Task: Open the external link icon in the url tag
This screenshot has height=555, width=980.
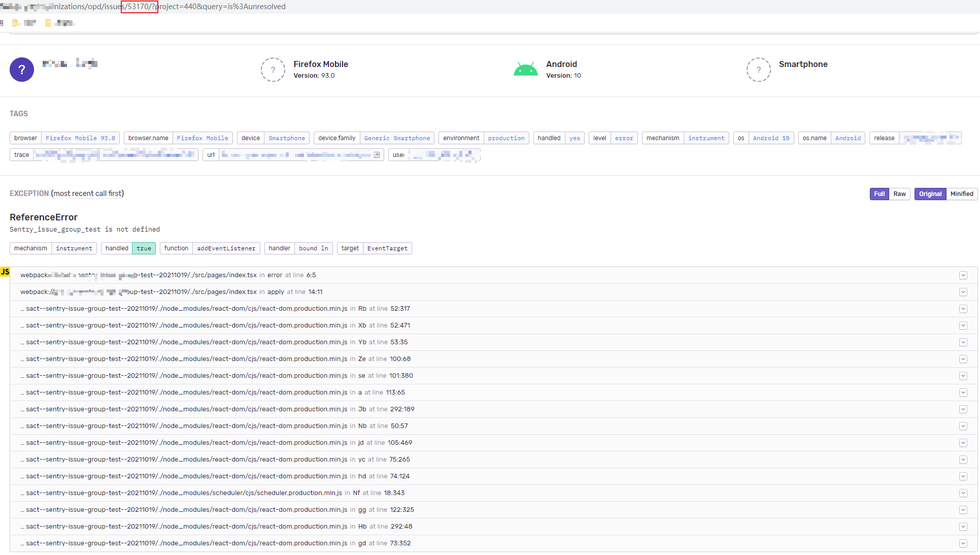Action: [377, 155]
